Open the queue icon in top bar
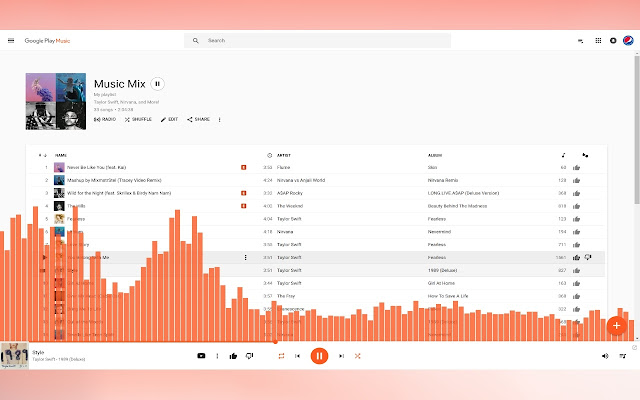640x400 pixels. point(580,40)
